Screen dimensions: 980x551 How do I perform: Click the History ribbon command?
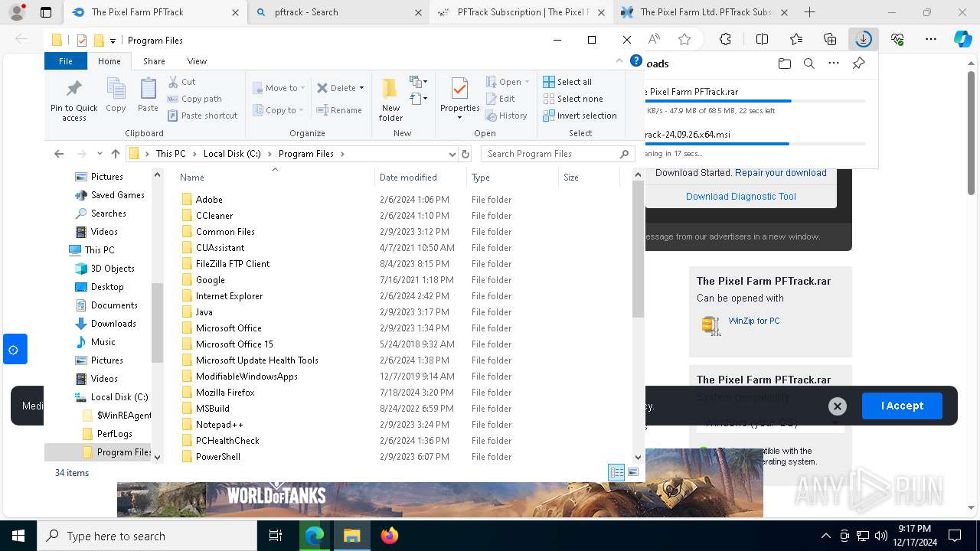tap(506, 116)
